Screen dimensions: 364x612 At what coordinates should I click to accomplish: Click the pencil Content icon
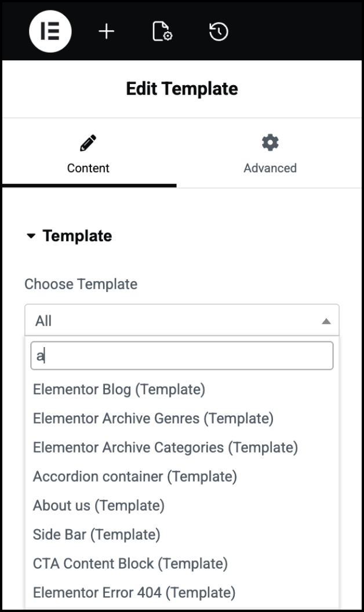point(88,143)
